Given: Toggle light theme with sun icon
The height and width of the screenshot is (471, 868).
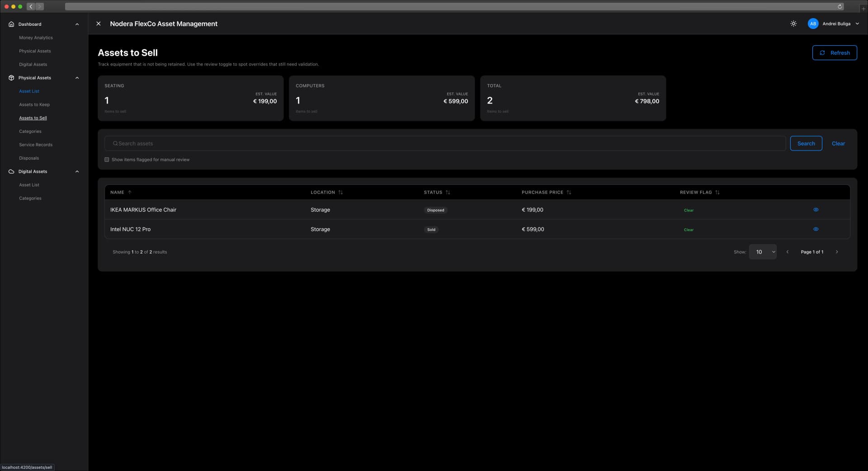Looking at the screenshot, I should click(x=793, y=24).
